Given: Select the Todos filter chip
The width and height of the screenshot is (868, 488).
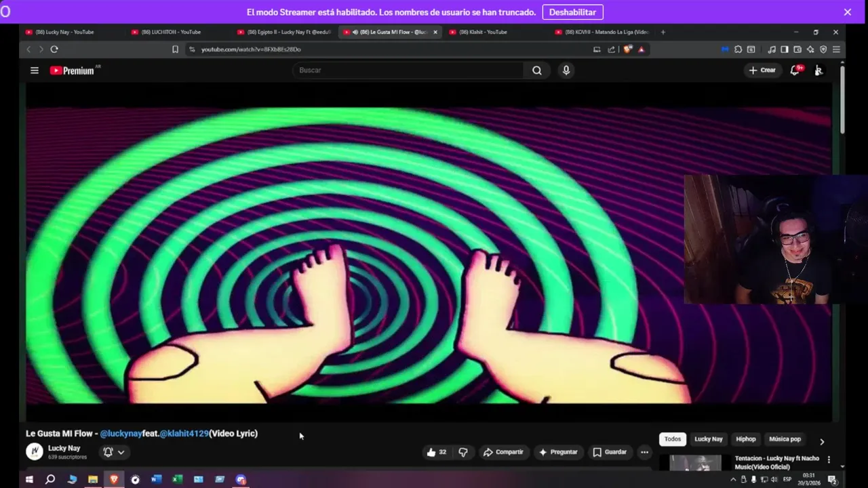Looking at the screenshot, I should 673,439.
